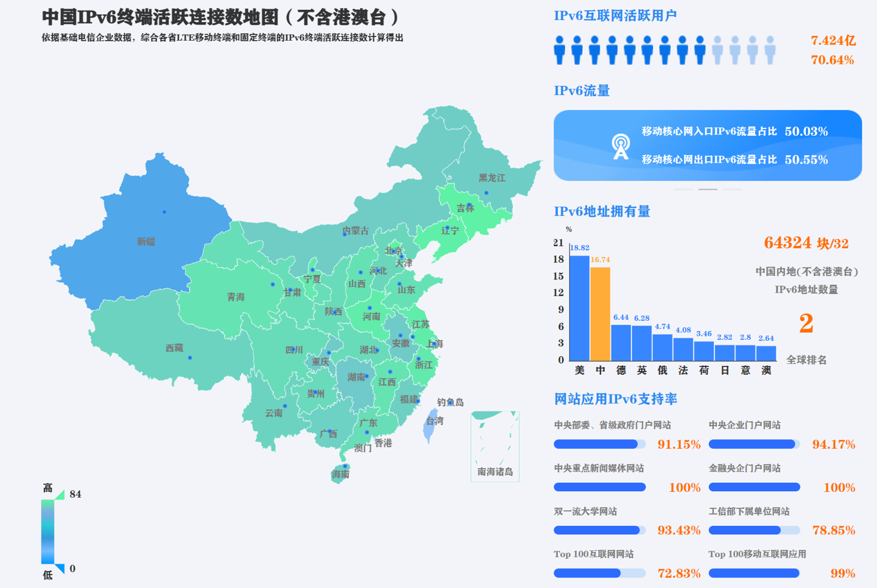This screenshot has height=588, width=877.
Task: Click the 网站应用IPv6支持率 section heading
Action: 615,399
